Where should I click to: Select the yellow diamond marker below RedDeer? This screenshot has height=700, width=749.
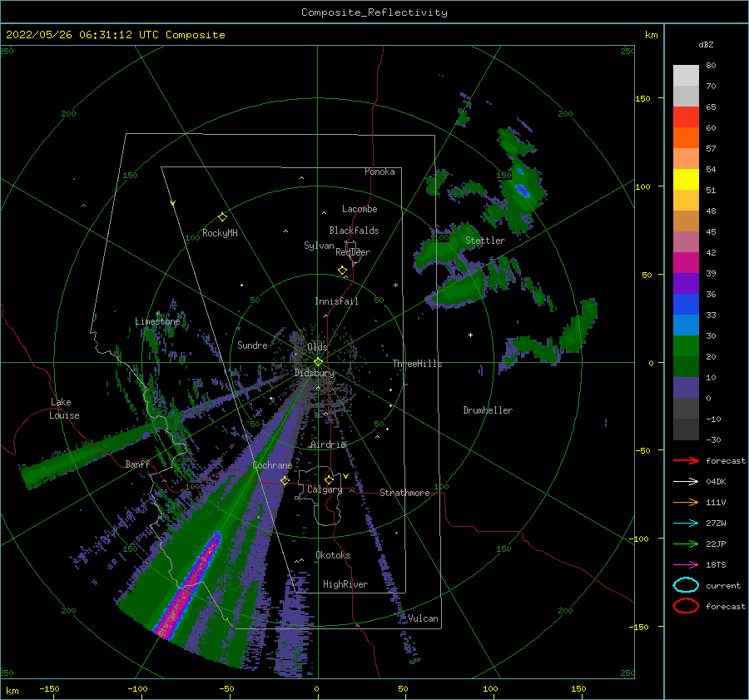coord(342,271)
